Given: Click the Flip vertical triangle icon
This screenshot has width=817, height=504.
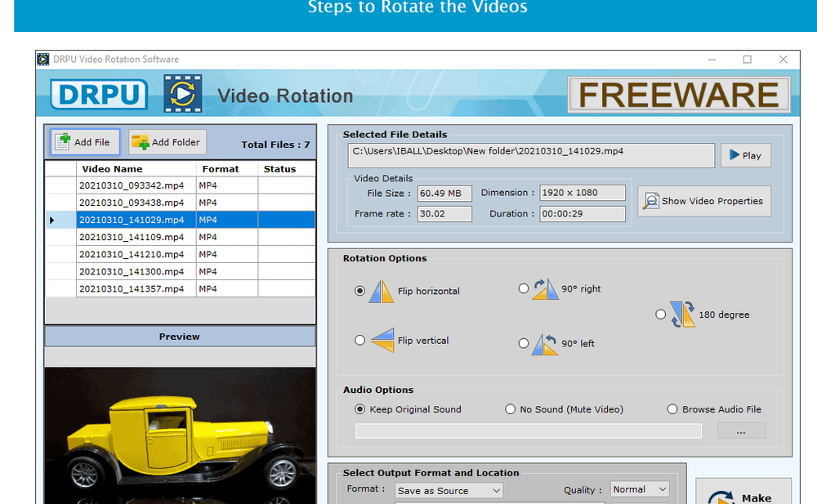Looking at the screenshot, I should coord(382,341).
